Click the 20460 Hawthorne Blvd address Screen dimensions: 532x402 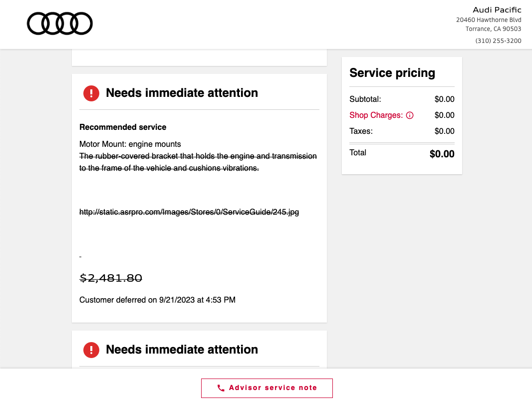pyautogui.click(x=489, y=19)
